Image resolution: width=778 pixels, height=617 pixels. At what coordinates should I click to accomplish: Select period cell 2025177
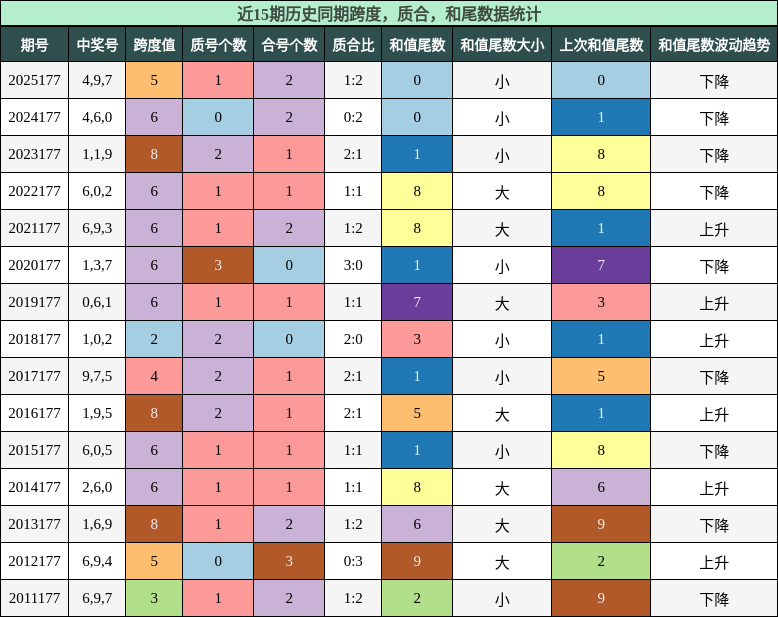[x=34, y=80]
